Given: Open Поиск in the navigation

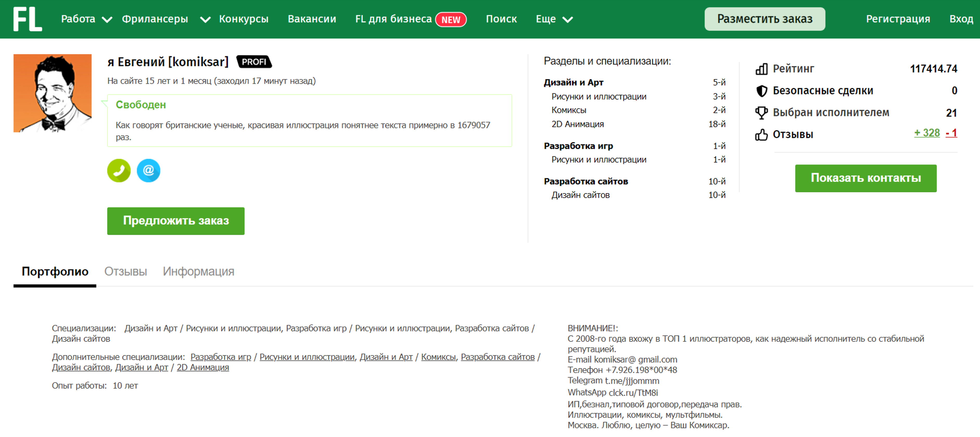Looking at the screenshot, I should 501,19.
